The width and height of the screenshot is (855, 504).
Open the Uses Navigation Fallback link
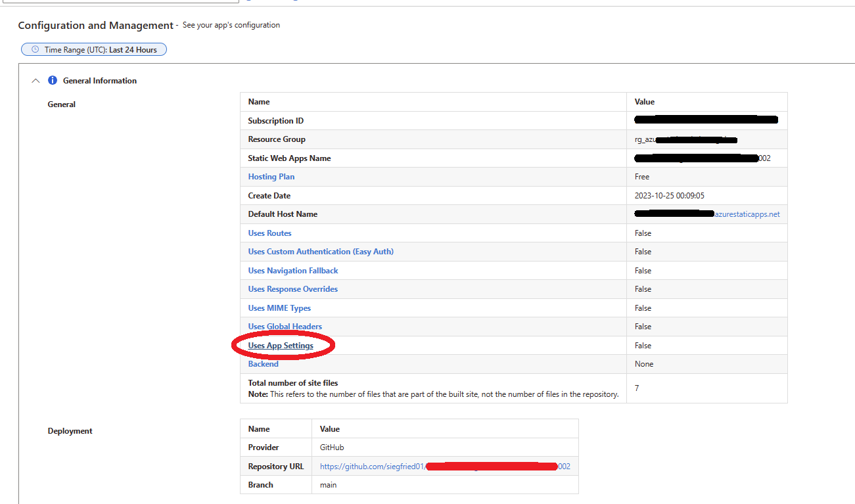coord(293,271)
